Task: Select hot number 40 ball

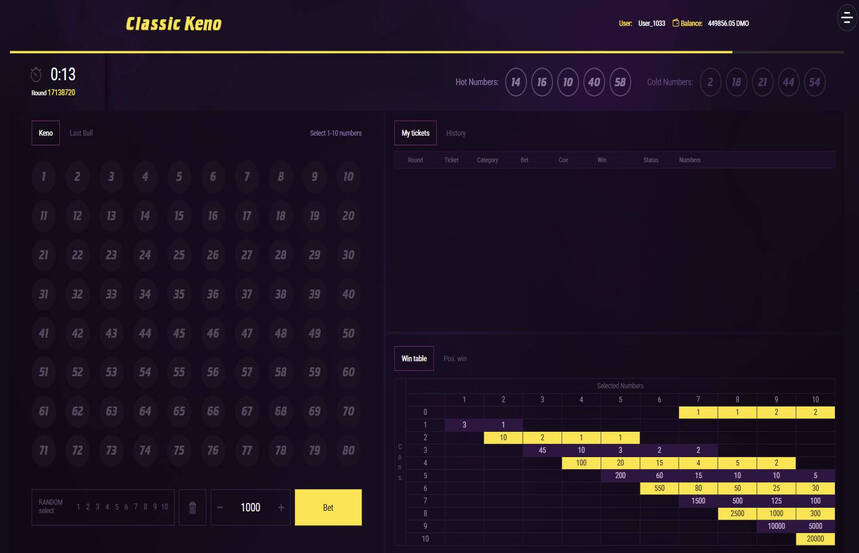Action: 594,82
